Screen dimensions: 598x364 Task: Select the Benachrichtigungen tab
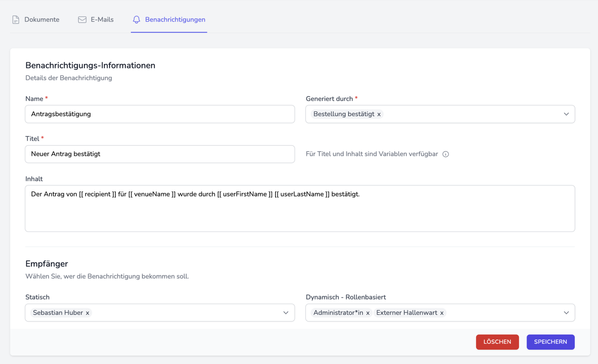coord(175,20)
